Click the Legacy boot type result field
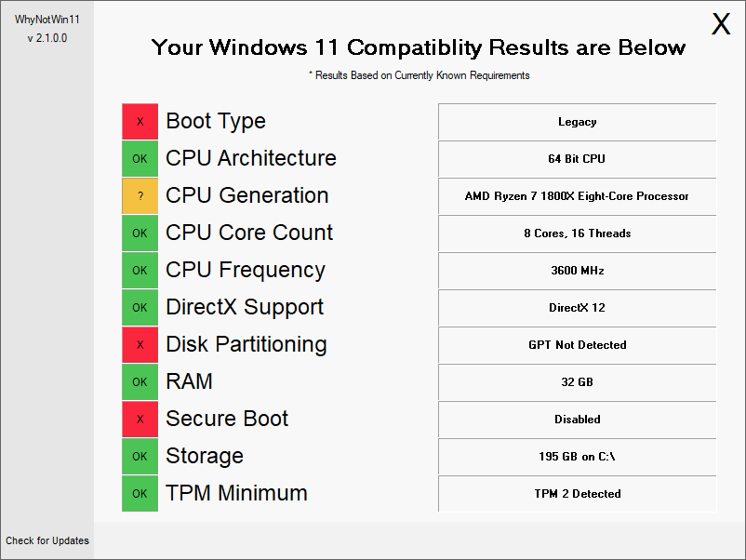 pyautogui.click(x=577, y=122)
